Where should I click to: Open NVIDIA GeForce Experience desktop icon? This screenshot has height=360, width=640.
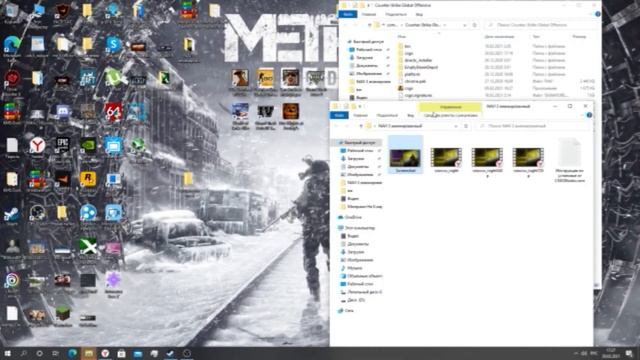88,146
